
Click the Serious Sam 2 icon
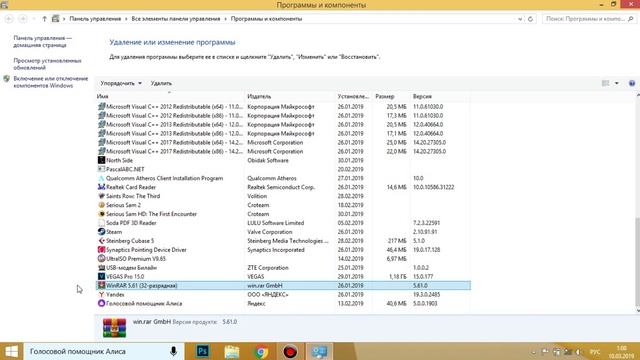102,205
